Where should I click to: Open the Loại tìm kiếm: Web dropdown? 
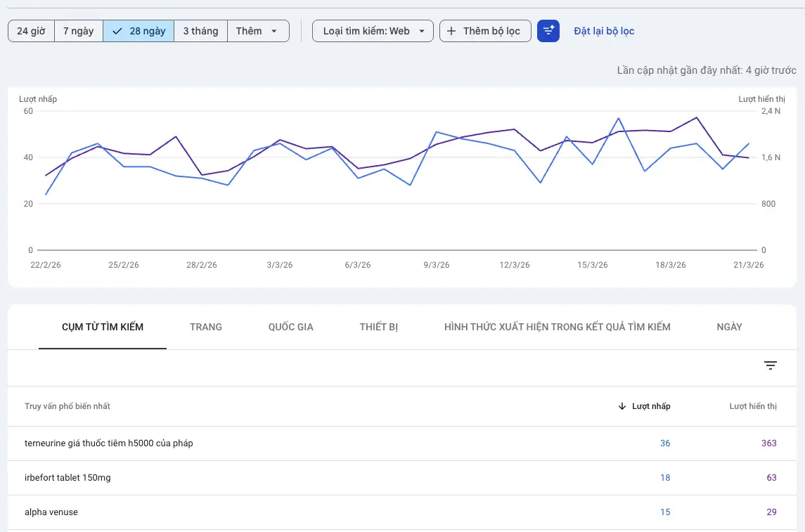[373, 31]
